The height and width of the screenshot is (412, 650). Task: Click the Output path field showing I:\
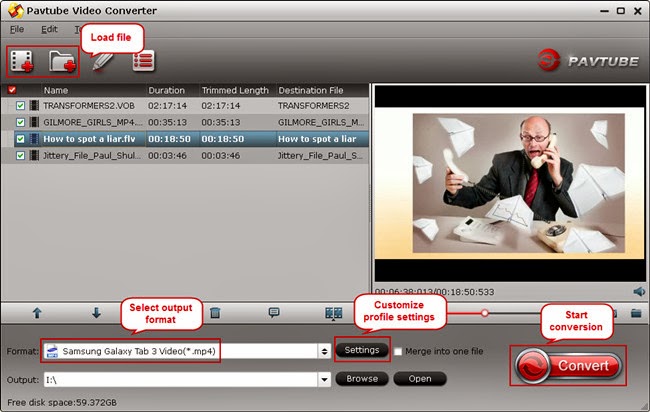[181, 379]
